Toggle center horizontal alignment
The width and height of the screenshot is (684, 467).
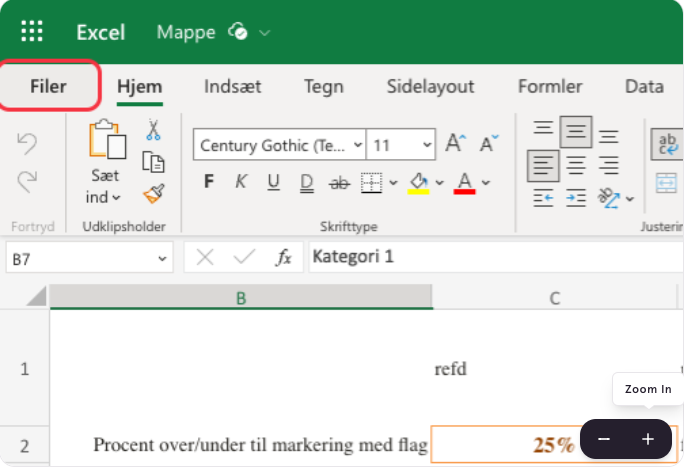tap(576, 166)
